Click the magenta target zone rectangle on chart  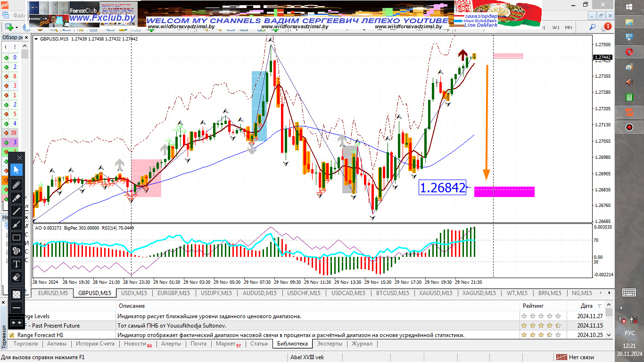coord(504,191)
